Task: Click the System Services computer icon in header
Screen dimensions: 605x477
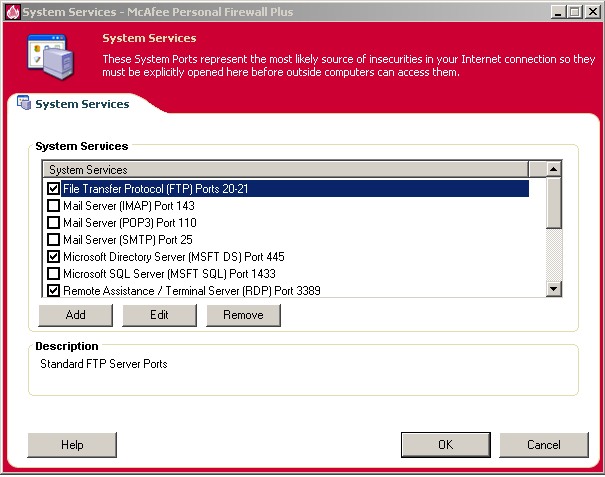Action: tap(51, 56)
